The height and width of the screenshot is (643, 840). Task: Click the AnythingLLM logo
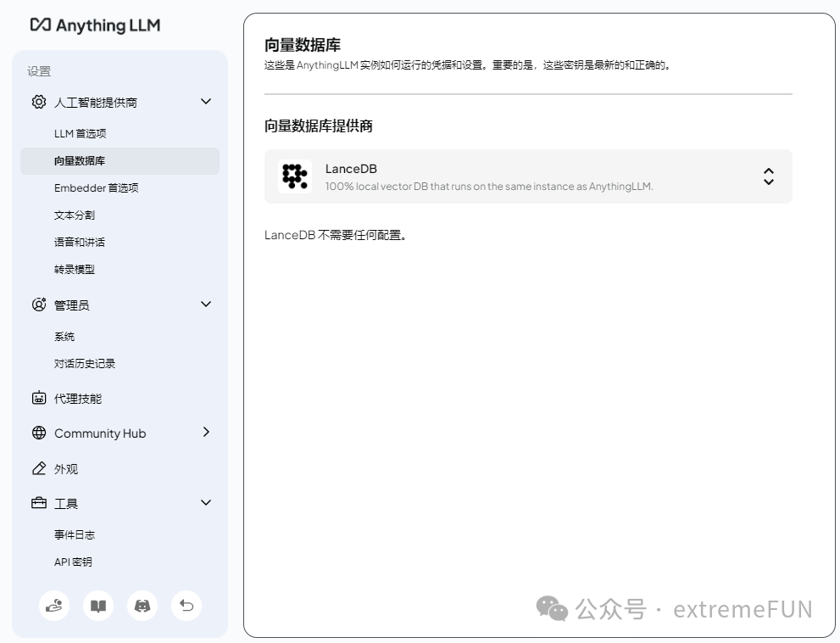(95, 25)
